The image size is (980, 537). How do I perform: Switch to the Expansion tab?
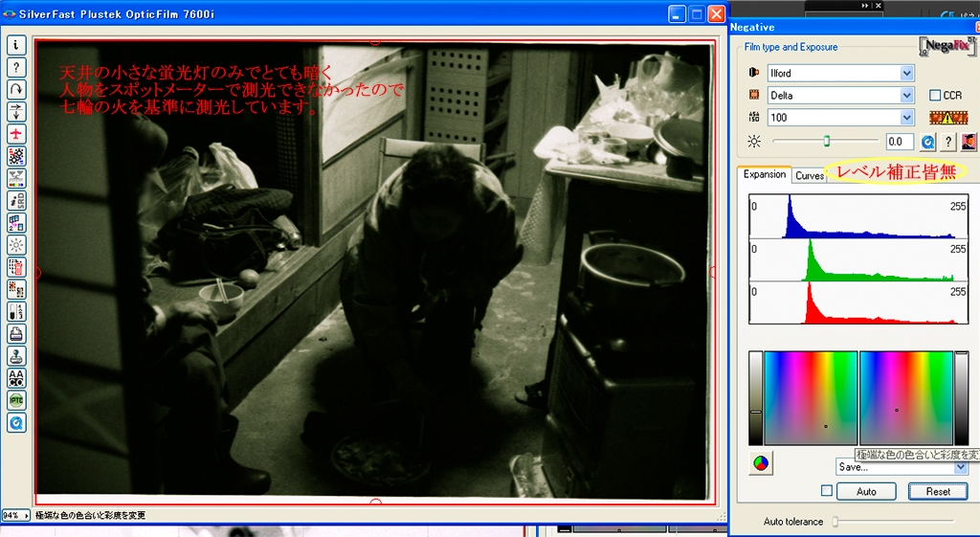pyautogui.click(x=765, y=174)
